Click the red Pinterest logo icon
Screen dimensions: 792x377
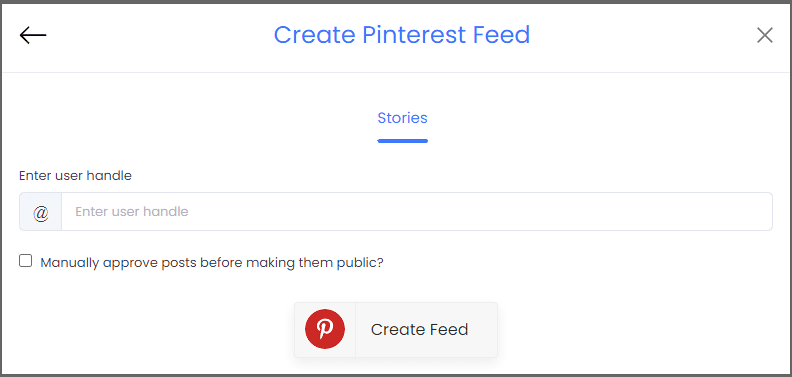click(x=325, y=329)
